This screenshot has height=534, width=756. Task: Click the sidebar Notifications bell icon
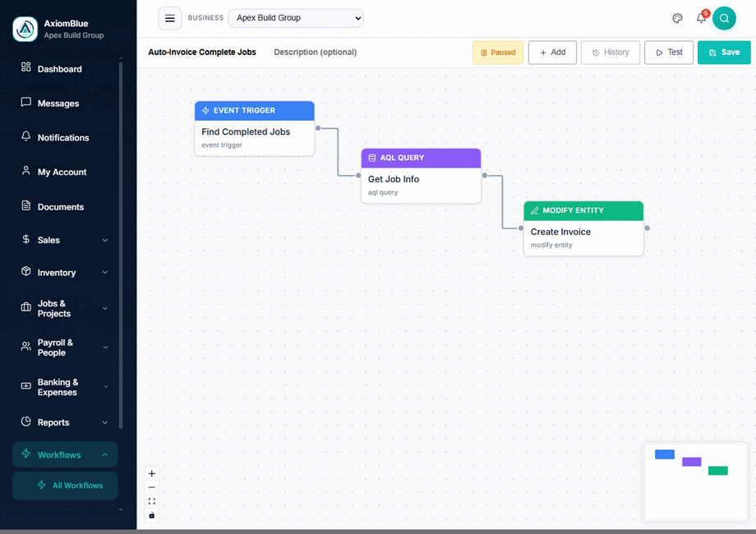coord(26,136)
